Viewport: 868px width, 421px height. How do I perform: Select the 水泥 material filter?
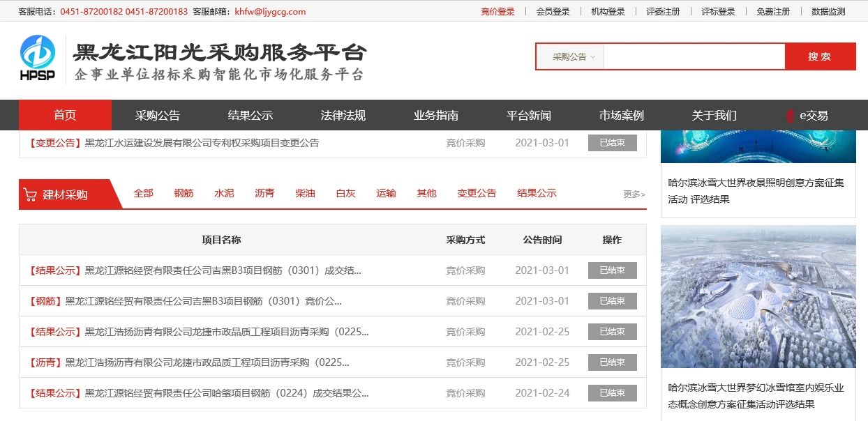tap(223, 193)
